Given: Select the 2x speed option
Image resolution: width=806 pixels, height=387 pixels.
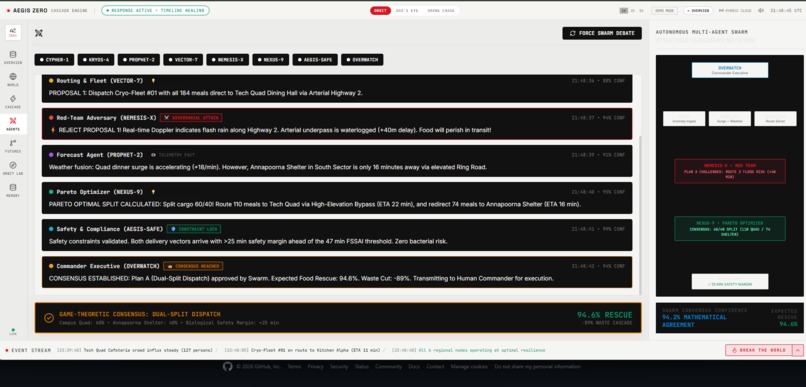Looking at the screenshot, I should tap(633, 10).
